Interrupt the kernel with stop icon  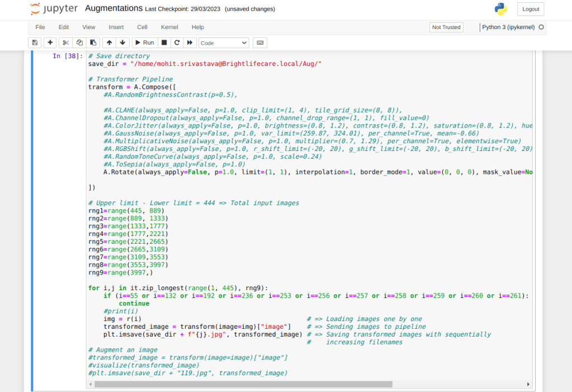click(x=164, y=42)
